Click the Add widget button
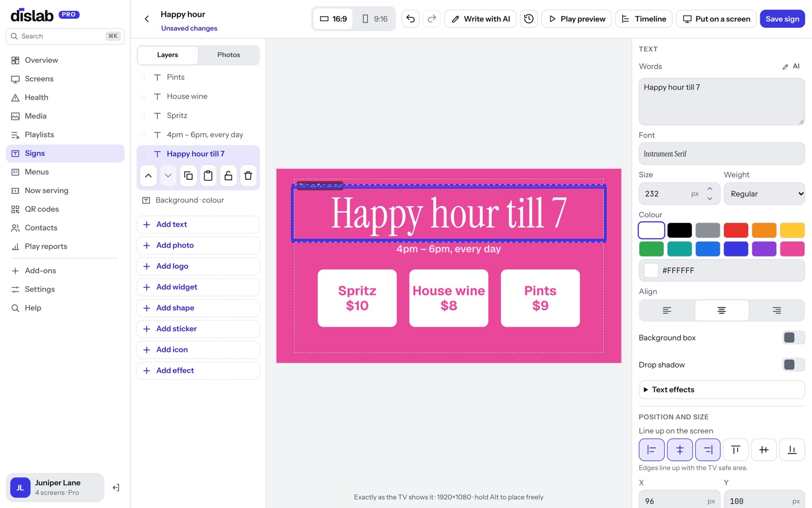 (198, 287)
